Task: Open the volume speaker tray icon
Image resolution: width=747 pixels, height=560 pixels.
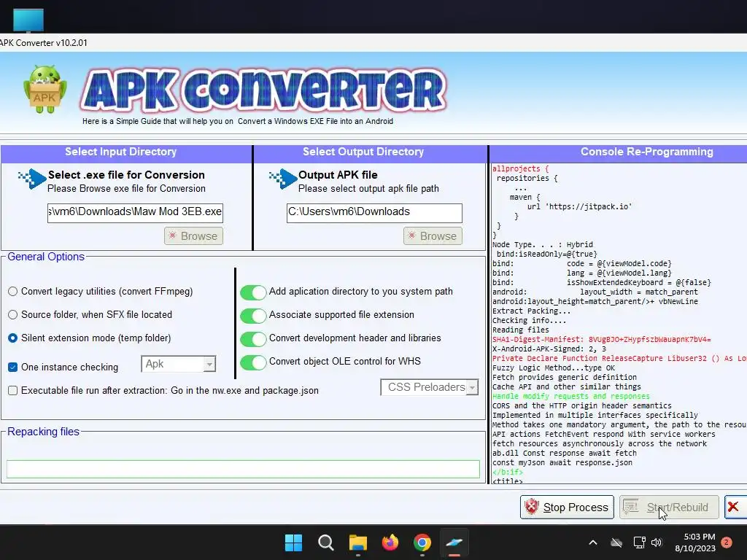Action: 657,542
